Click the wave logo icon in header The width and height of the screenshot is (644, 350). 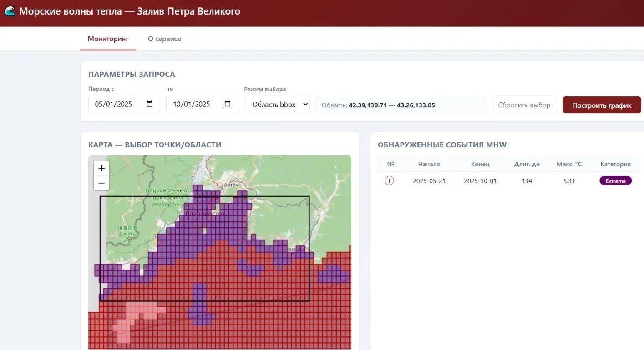point(10,11)
